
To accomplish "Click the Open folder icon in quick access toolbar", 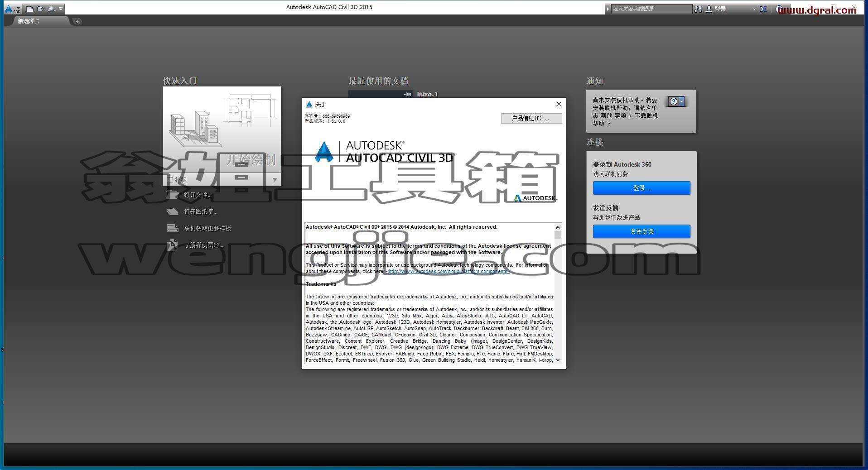I will (40, 9).
